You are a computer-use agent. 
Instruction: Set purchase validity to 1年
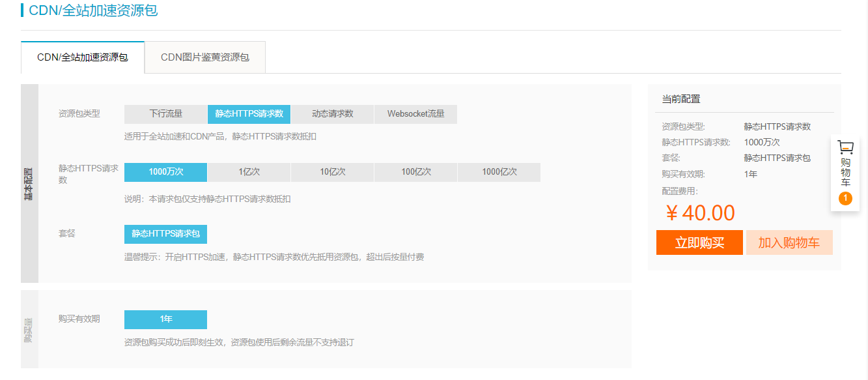165,319
